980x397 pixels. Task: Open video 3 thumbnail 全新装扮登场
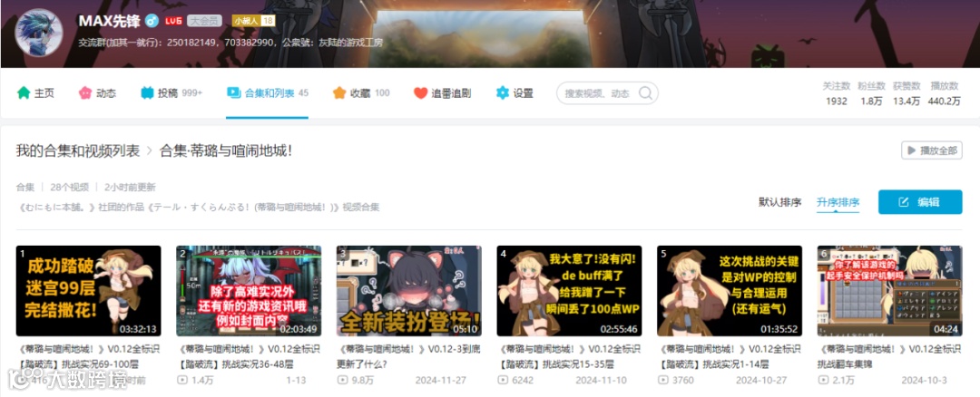point(408,291)
